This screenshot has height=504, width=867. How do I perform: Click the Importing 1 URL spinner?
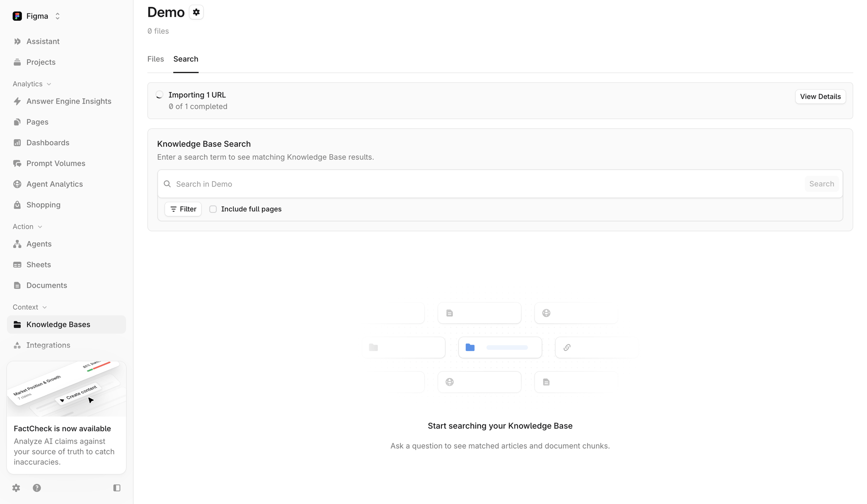pyautogui.click(x=159, y=95)
